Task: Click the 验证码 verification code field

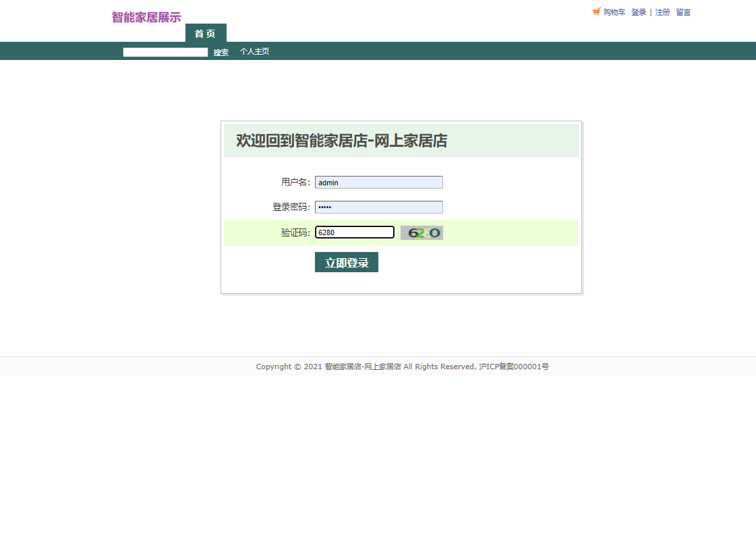Action: [355, 232]
